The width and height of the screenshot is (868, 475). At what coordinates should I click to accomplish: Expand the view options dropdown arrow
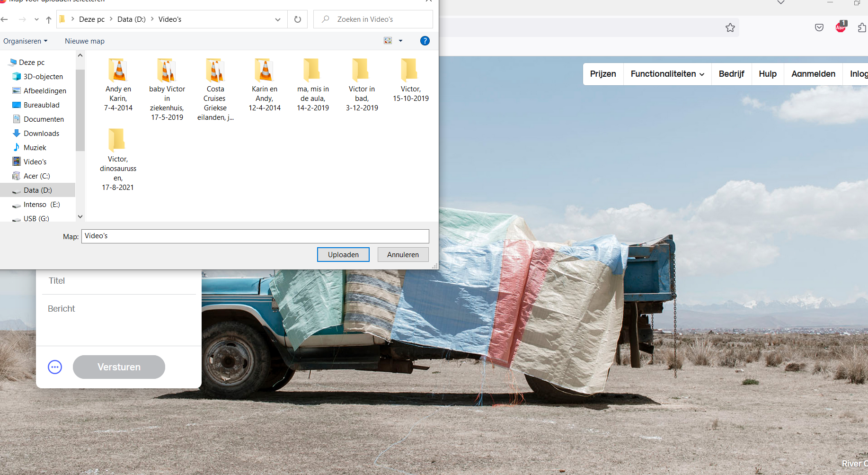(400, 41)
